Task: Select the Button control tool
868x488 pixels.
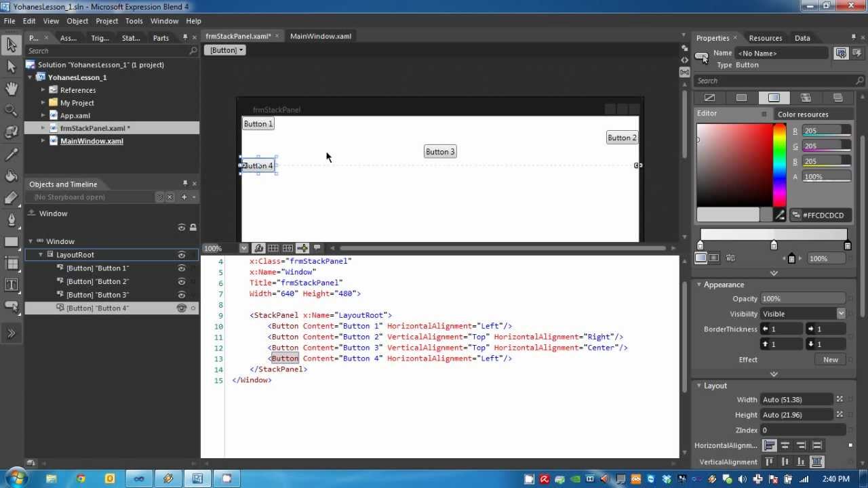Action: click(x=11, y=307)
